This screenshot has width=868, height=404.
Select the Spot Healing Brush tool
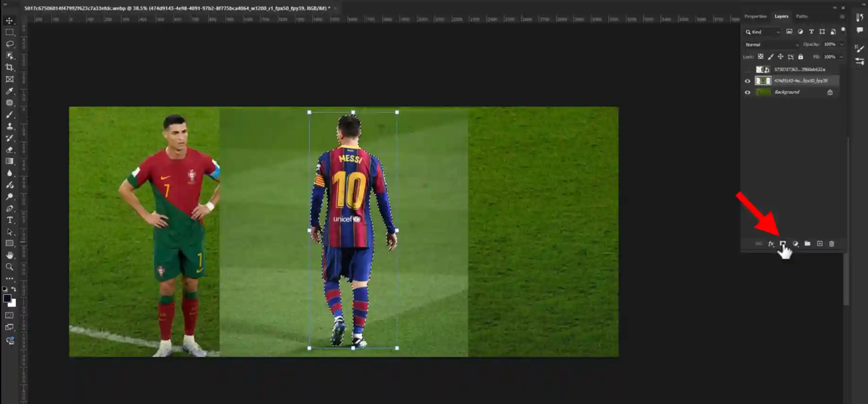(9, 103)
